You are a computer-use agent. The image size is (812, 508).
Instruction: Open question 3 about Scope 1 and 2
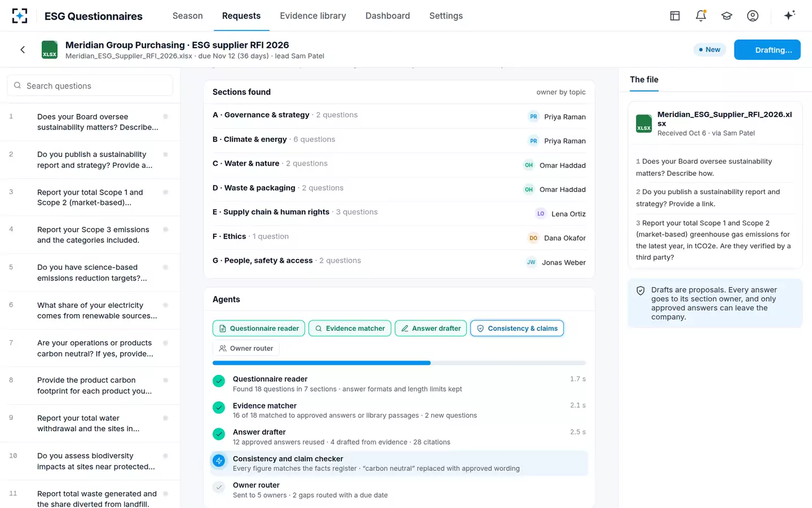point(90,198)
